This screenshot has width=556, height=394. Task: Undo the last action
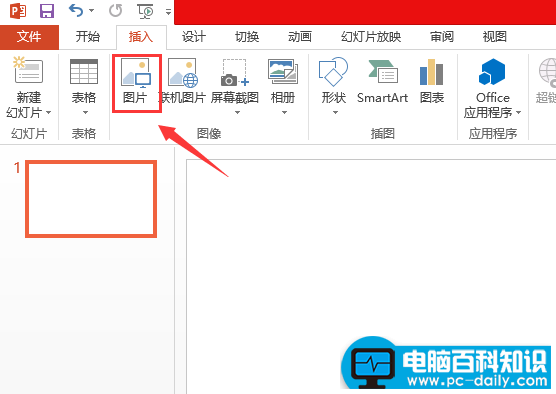(76, 11)
